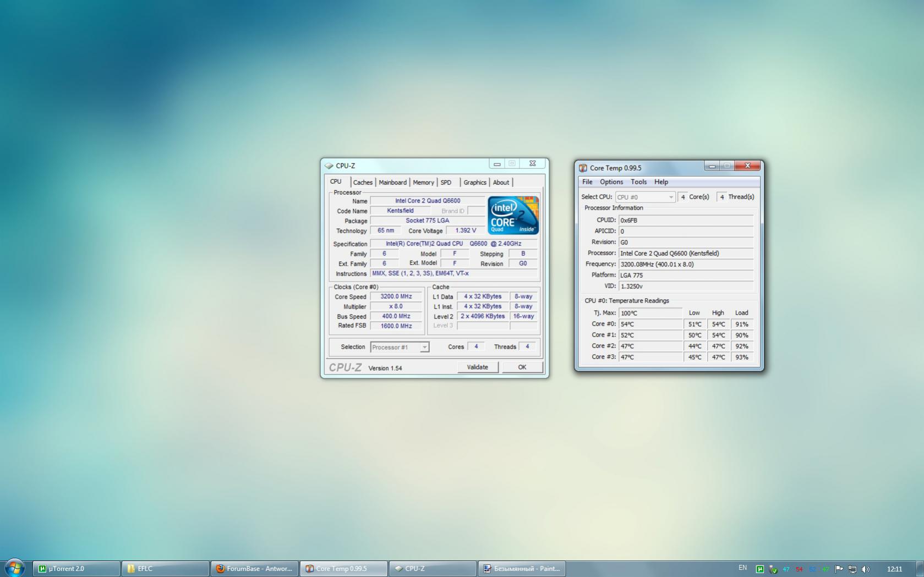Screen dimensions: 924x577
Task: Open the Tools menu in Core Temp
Action: tap(638, 182)
